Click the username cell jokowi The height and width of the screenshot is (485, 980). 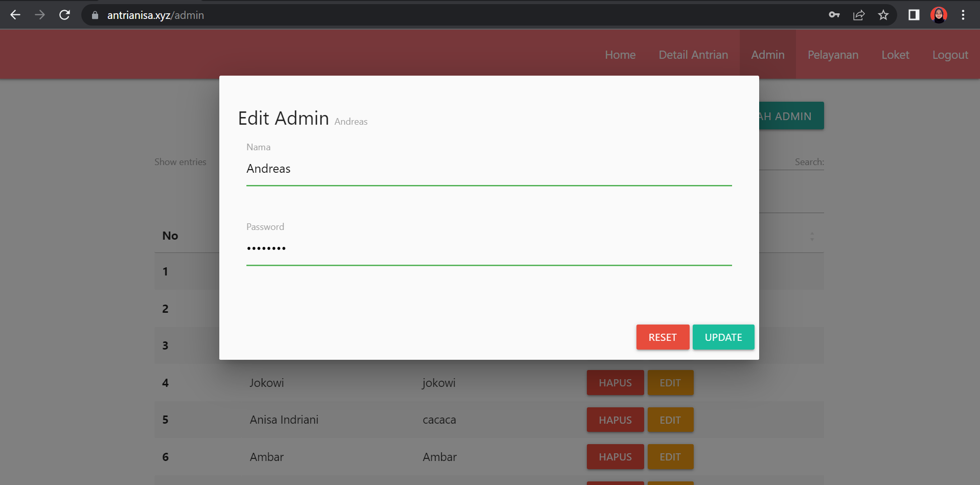[x=439, y=383]
